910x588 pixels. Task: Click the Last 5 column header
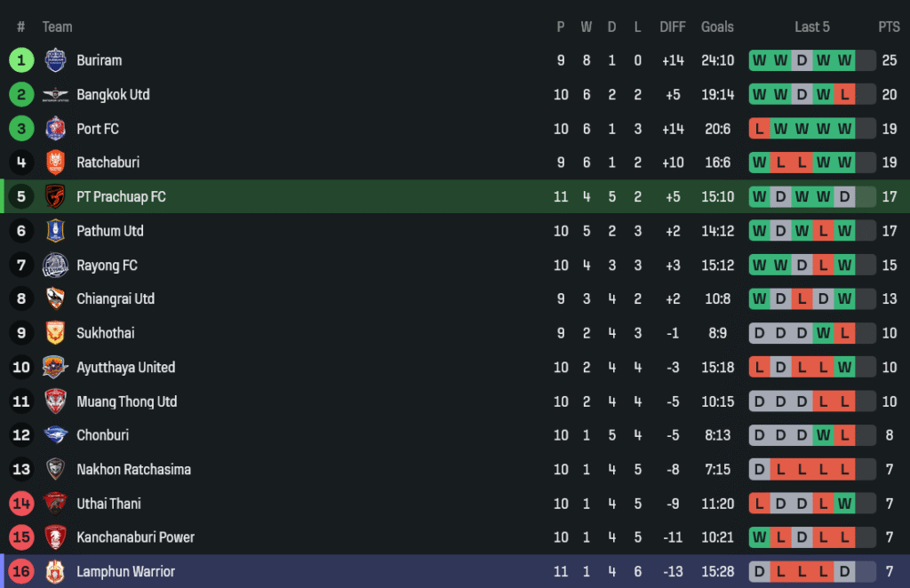(x=812, y=27)
